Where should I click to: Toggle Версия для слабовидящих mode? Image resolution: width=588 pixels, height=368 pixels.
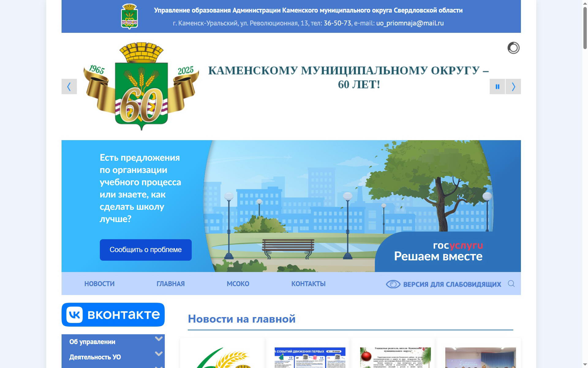(452, 284)
